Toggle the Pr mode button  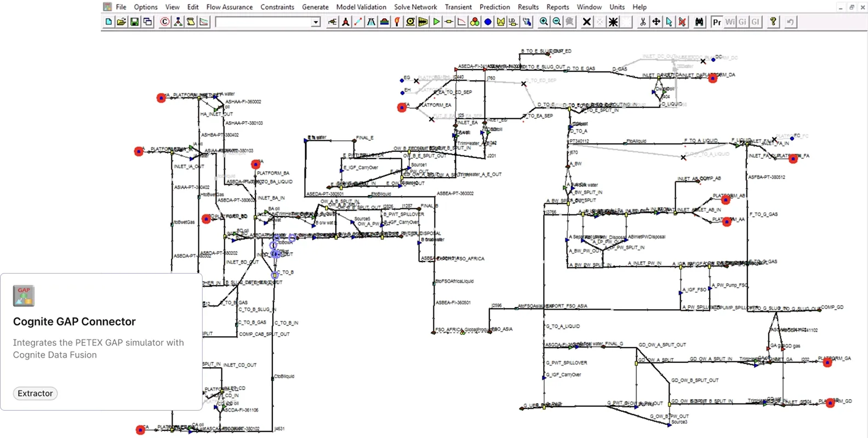[x=717, y=22]
